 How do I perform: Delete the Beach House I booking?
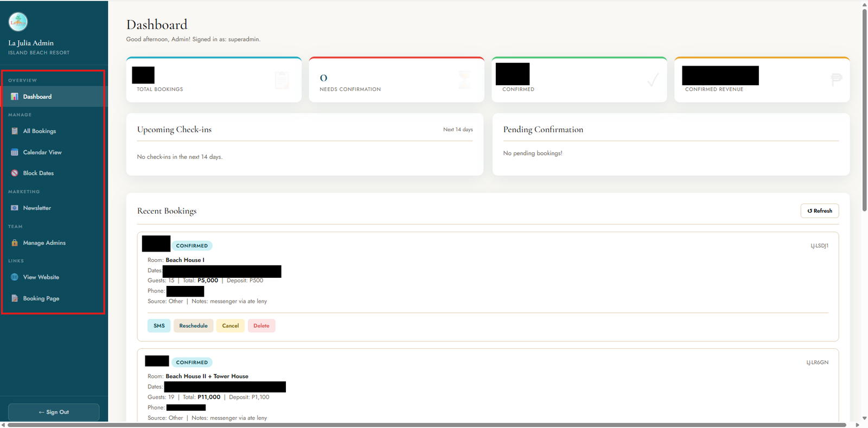coord(261,325)
